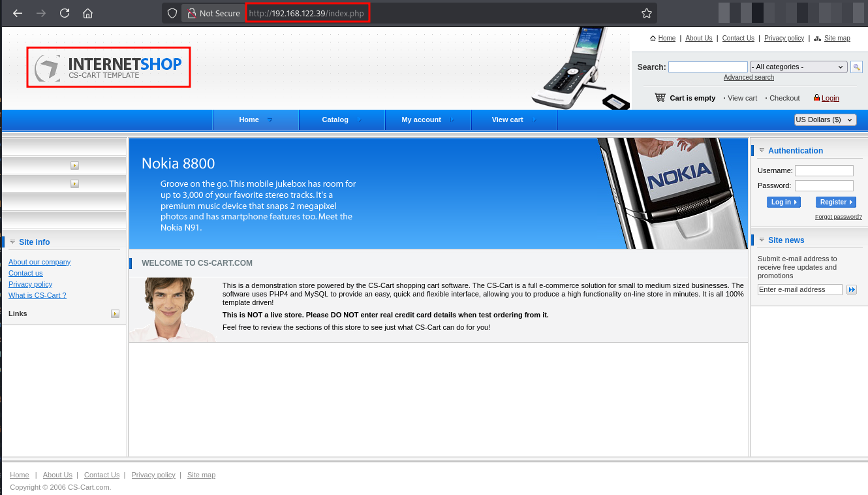
Task: Open the My account navigation tab
Action: click(428, 120)
